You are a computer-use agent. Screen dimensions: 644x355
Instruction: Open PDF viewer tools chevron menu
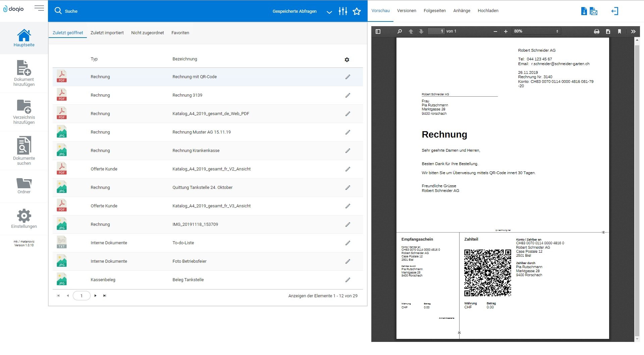(x=633, y=31)
